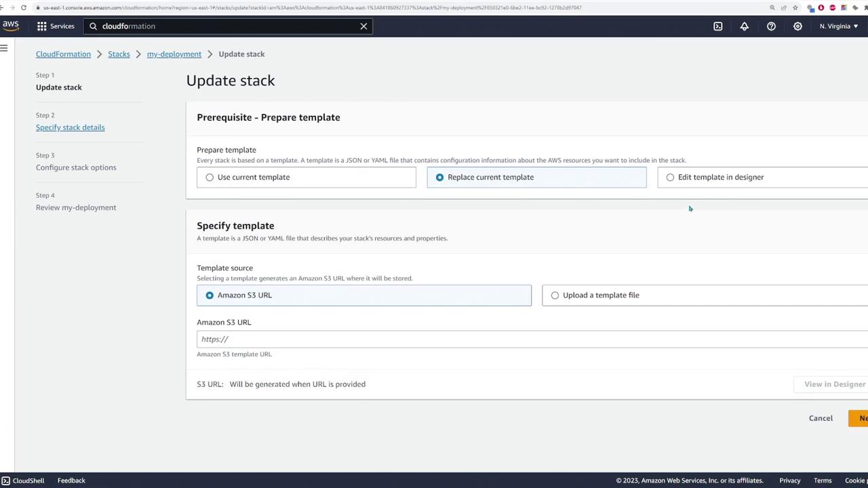This screenshot has height=488, width=868.
Task: Select Use current template option
Action: pyautogui.click(x=210, y=177)
